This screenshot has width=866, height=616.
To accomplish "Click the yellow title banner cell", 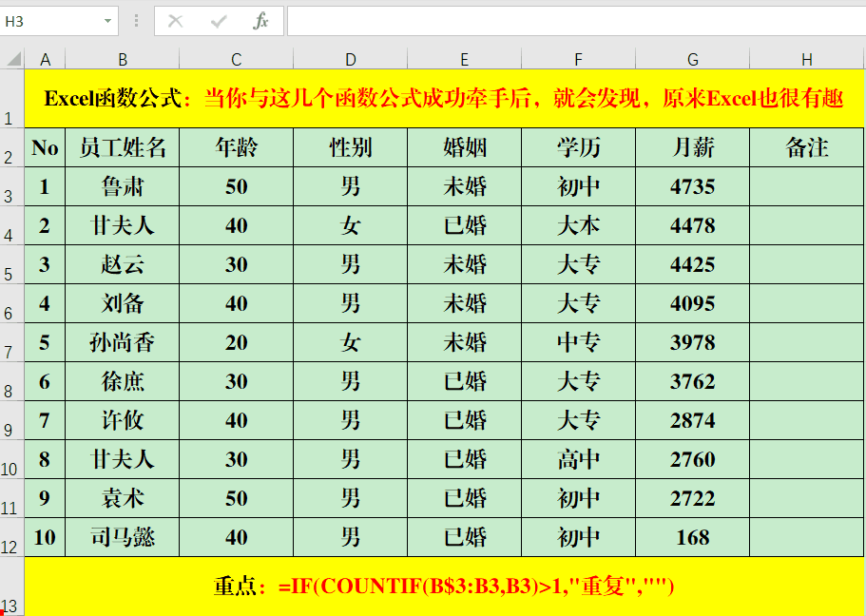I will point(444,99).
